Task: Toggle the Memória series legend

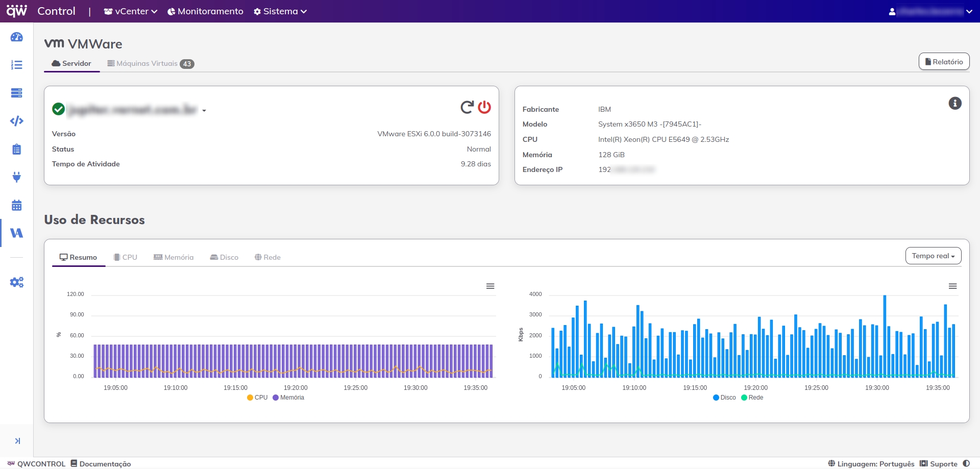Action: coord(288,398)
